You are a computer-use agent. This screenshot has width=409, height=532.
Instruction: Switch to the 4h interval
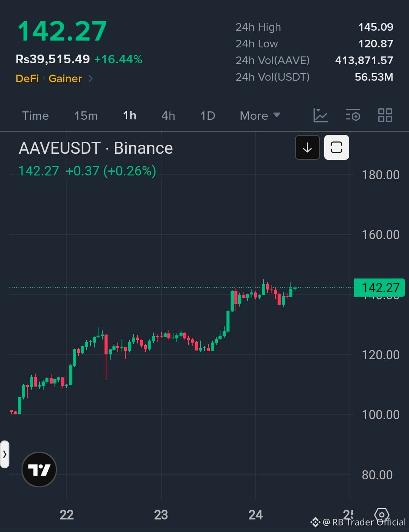click(168, 116)
